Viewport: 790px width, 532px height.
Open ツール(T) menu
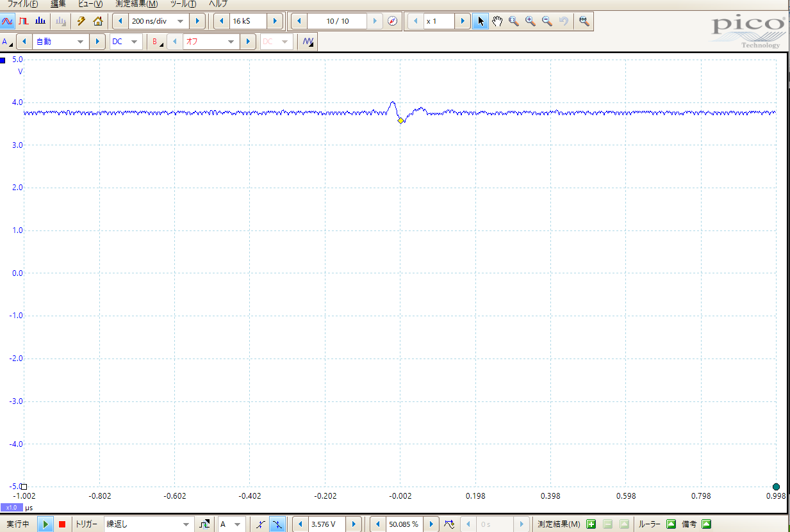(183, 3)
